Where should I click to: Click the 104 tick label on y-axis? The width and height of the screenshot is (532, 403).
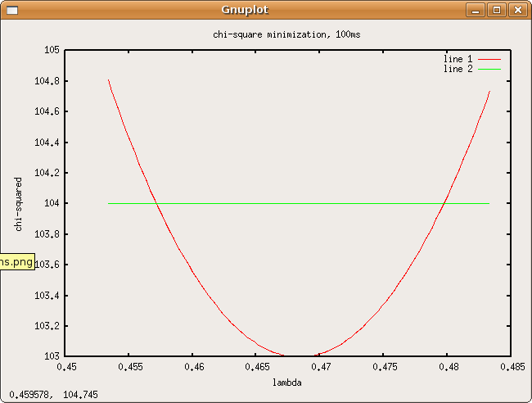click(51, 203)
